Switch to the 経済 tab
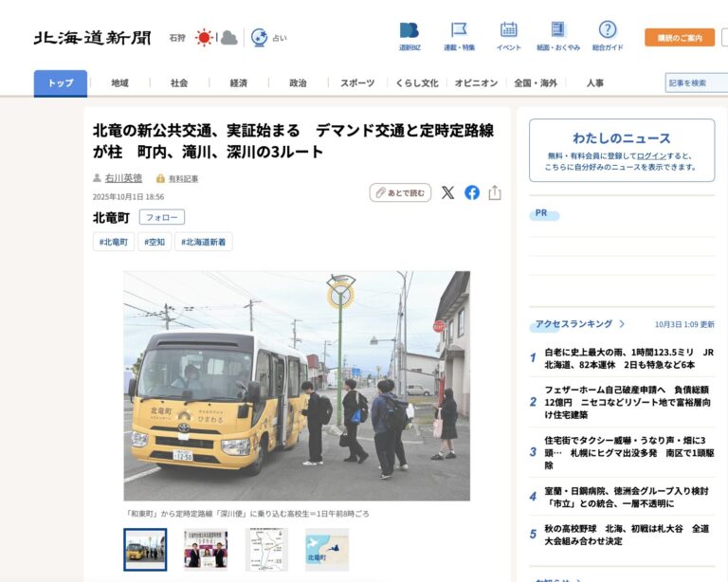 tap(238, 83)
